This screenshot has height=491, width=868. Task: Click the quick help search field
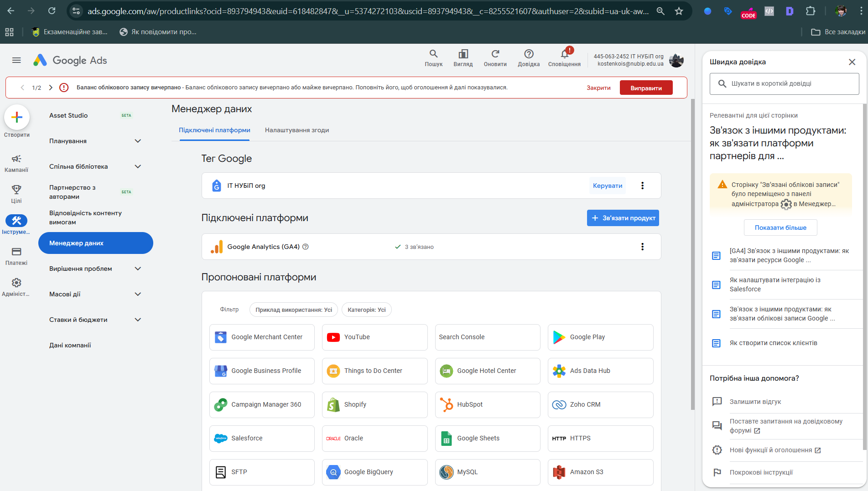point(785,84)
